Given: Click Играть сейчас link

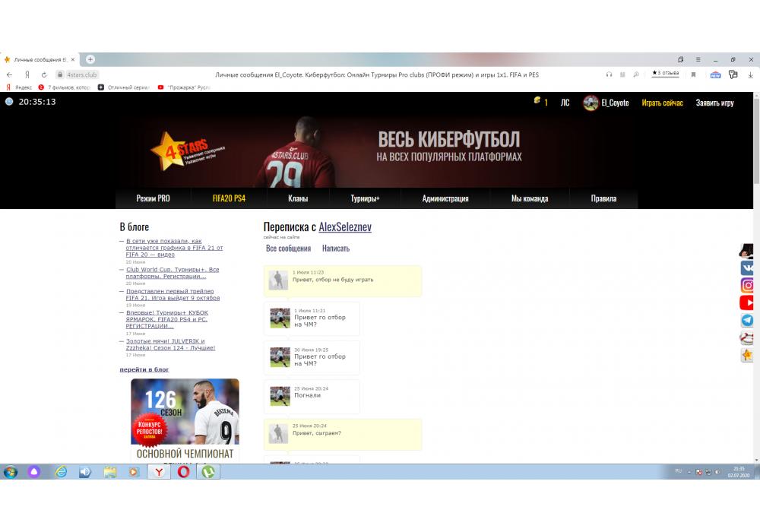Looking at the screenshot, I should click(x=662, y=103).
